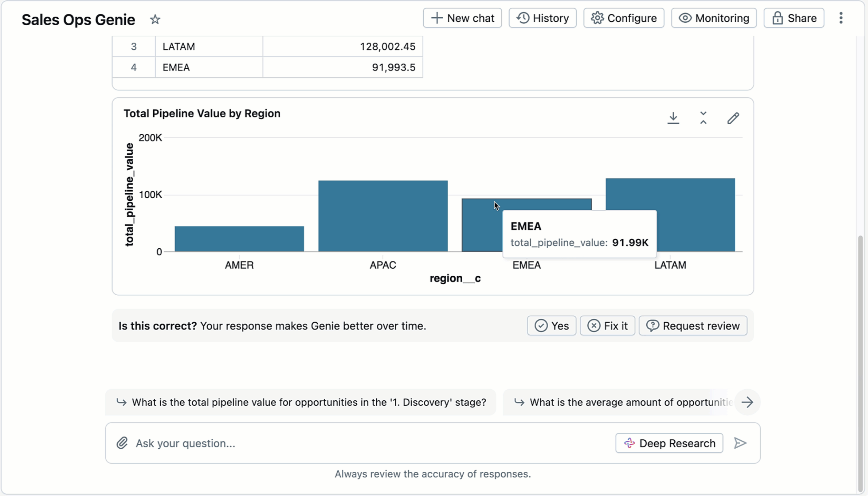The height and width of the screenshot is (496, 868).
Task: Enable Deep Research mode
Action: tap(669, 443)
